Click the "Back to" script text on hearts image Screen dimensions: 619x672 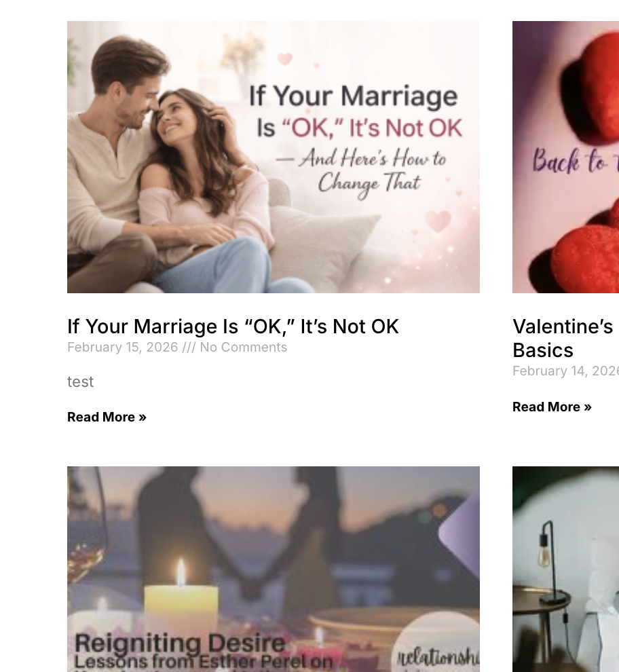click(x=574, y=161)
